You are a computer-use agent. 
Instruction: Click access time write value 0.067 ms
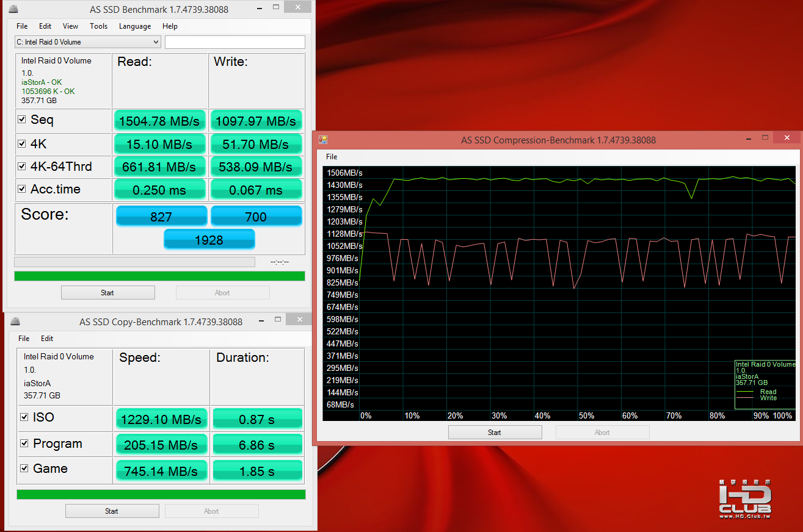[256, 190]
